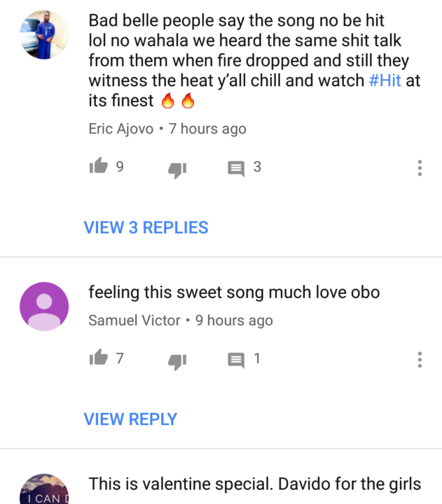Select the 'feeling this sweet song' comment text
The height and width of the screenshot is (504, 442).
tap(234, 292)
